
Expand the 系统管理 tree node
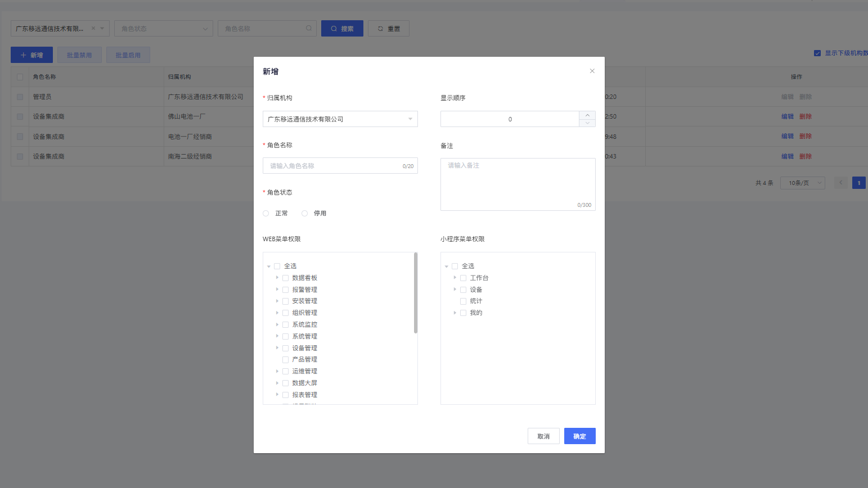click(277, 336)
